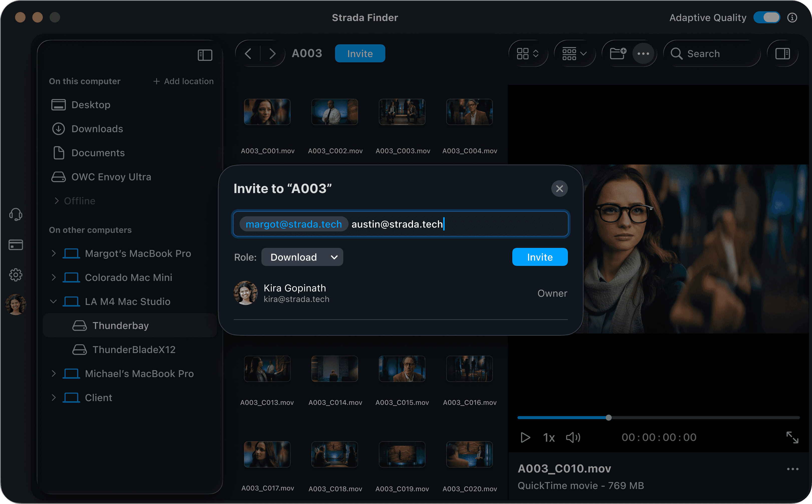Select the A003_C020.mov thumbnail
812x504 pixels.
coord(469,454)
